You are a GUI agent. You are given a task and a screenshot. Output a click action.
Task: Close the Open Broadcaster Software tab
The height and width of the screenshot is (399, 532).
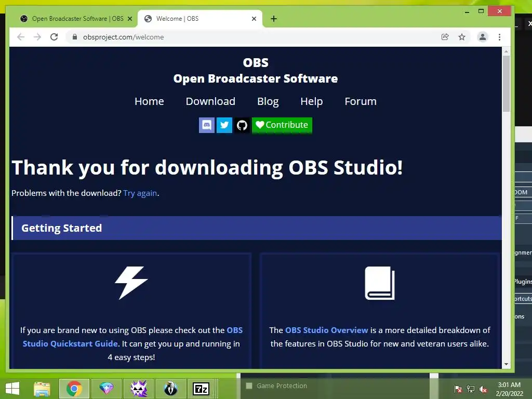click(x=129, y=19)
